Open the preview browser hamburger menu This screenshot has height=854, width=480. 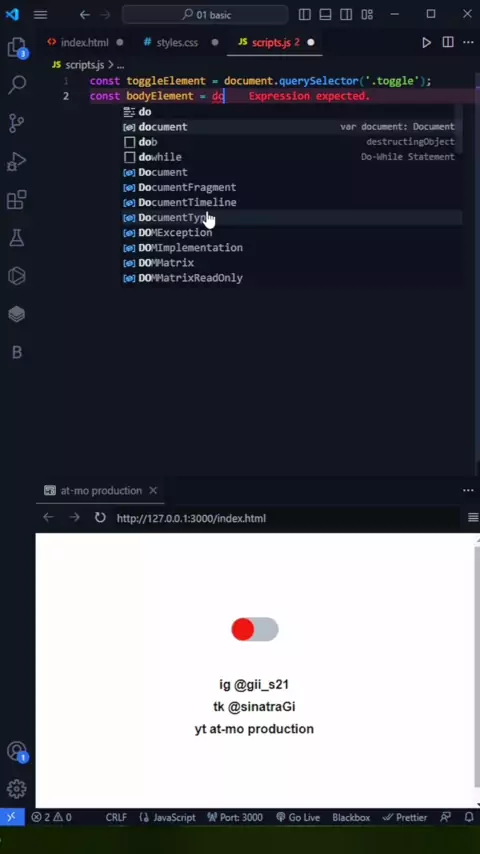473,517
